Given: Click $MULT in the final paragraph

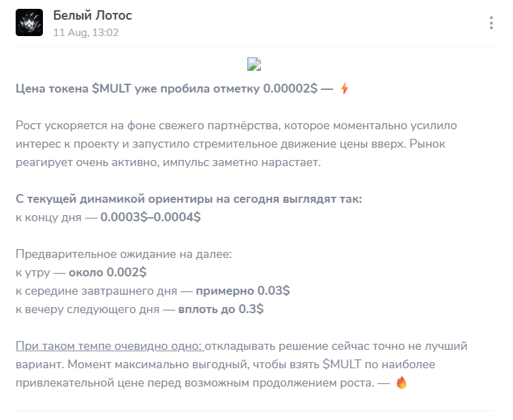Looking at the screenshot, I should pyautogui.click(x=342, y=364).
